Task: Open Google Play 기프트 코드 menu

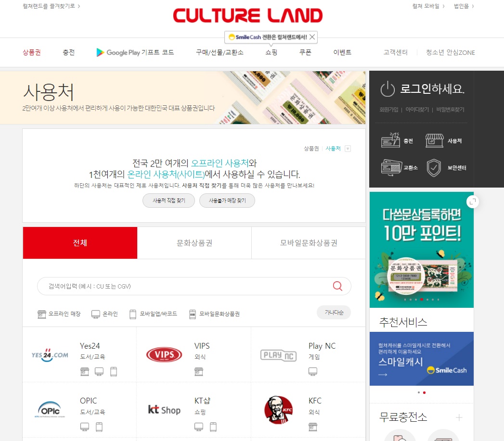Action: pos(135,52)
